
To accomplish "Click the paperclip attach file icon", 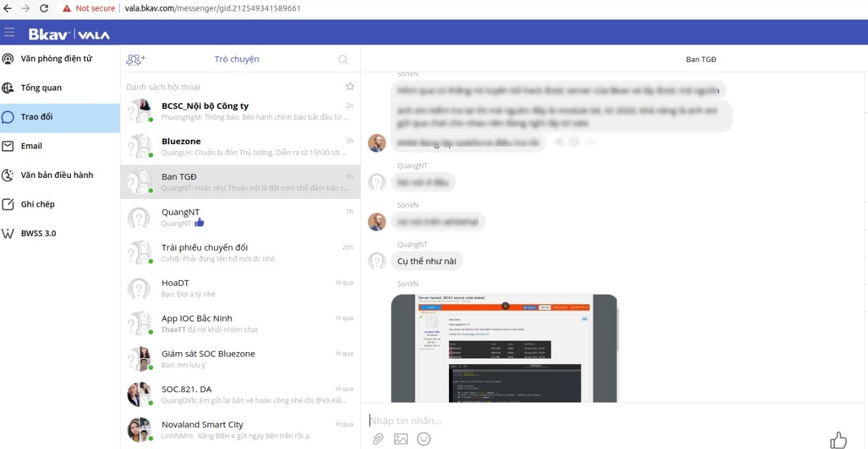I will pos(378,439).
